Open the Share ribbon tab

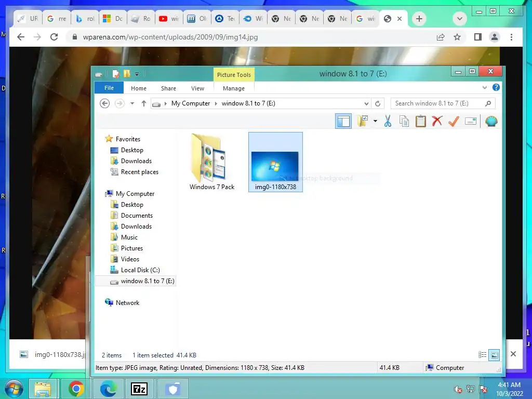pos(168,88)
